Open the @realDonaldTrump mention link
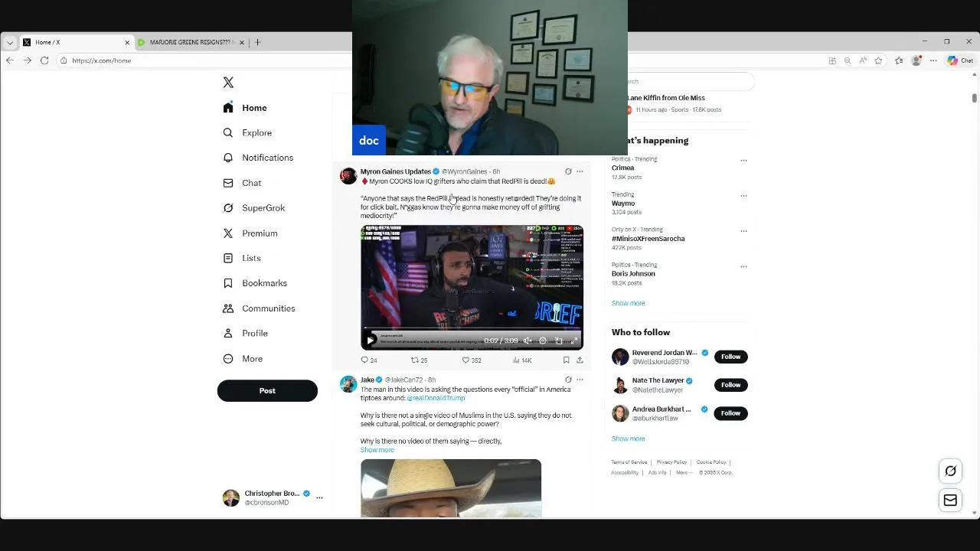The height and width of the screenshot is (551, 980). [x=436, y=398]
